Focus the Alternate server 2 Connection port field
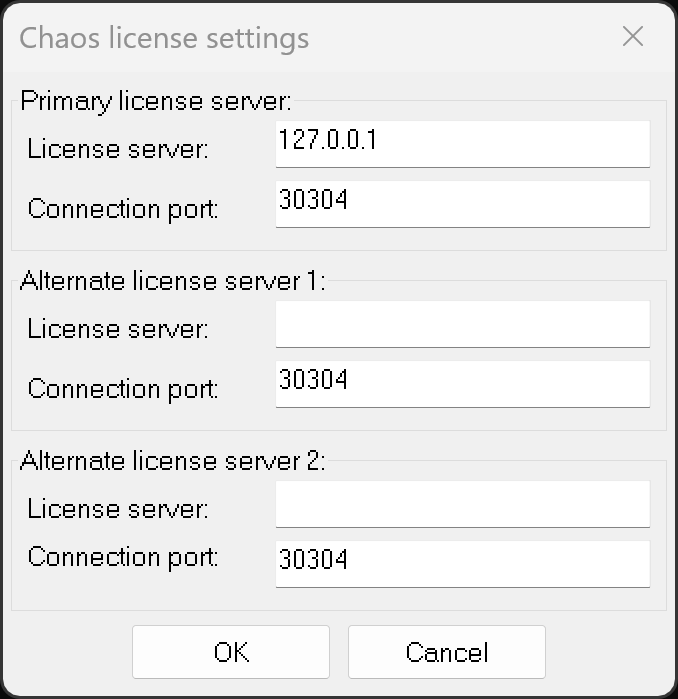The width and height of the screenshot is (678, 699). tap(463, 564)
